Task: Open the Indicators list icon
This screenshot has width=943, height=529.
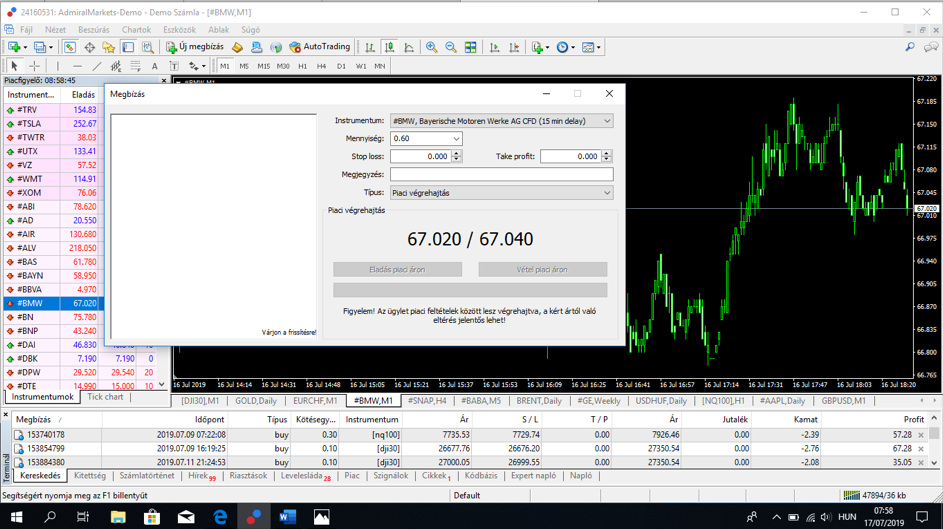Action: point(537,47)
